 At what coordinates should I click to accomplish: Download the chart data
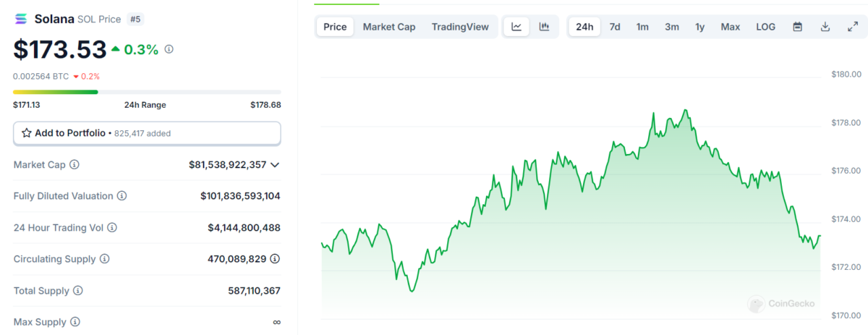click(x=825, y=27)
